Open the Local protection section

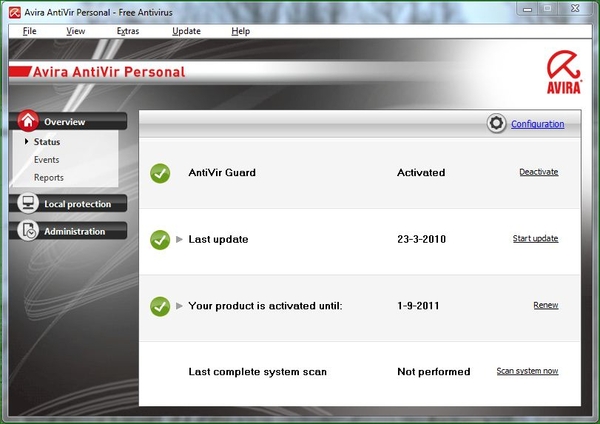coord(68,203)
